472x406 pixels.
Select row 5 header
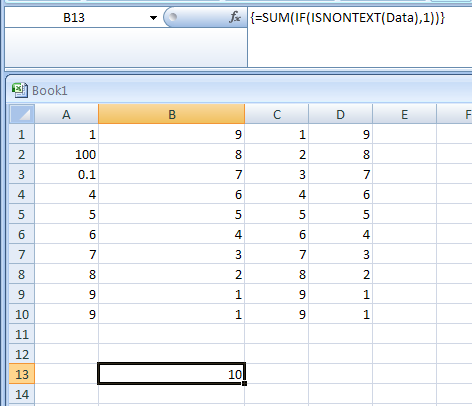[x=22, y=214]
